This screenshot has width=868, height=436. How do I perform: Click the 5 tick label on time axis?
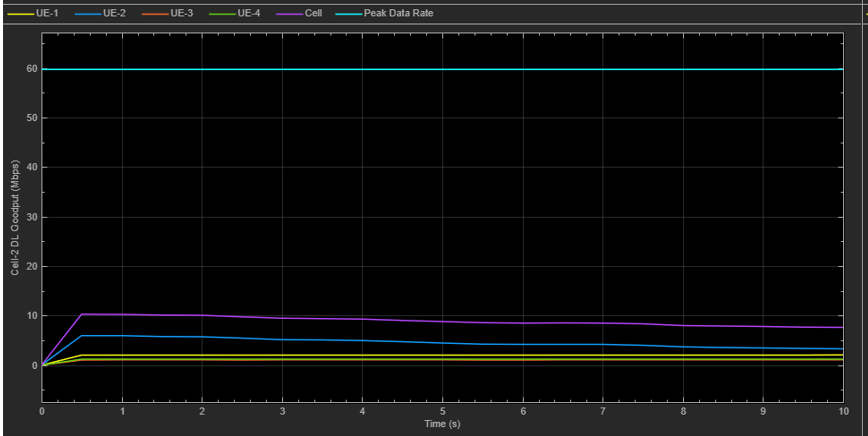click(442, 412)
